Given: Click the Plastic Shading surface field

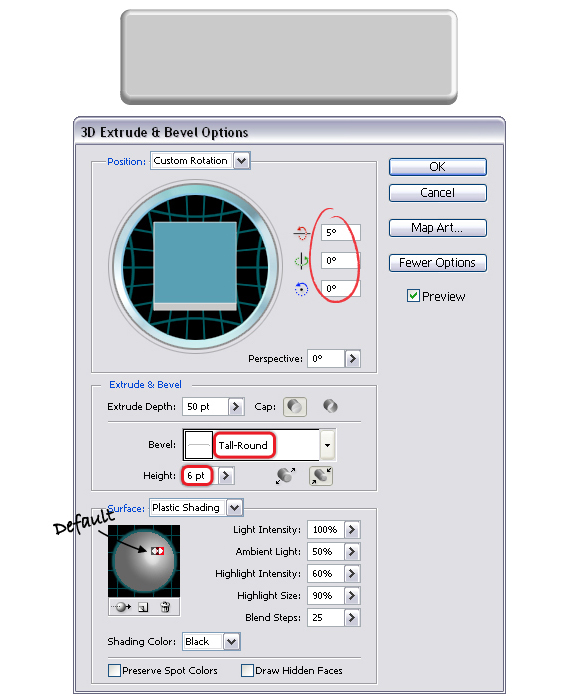Looking at the screenshot, I should (x=188, y=508).
